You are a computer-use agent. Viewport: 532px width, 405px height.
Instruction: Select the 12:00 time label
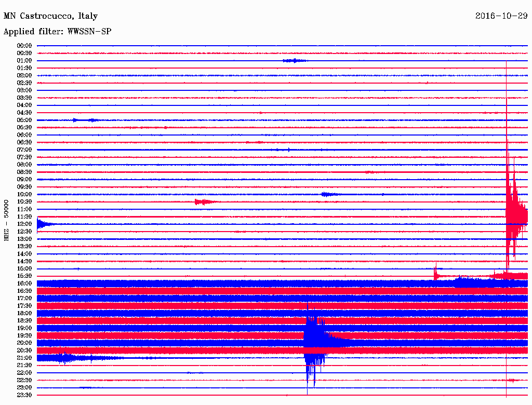point(24,224)
